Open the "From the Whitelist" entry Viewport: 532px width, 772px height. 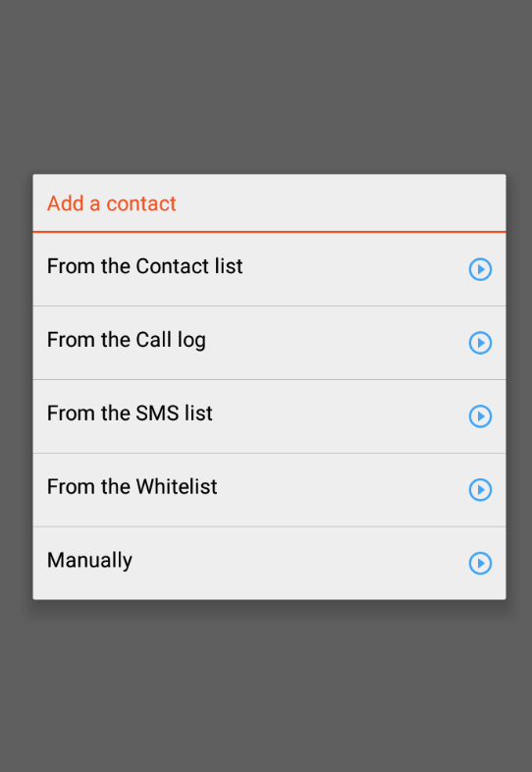point(269,489)
